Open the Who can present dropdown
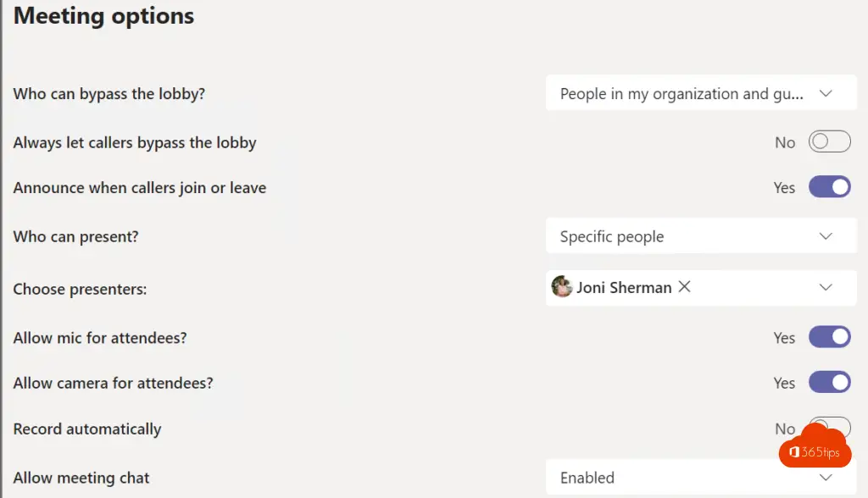The height and width of the screenshot is (498, 868). pos(701,235)
